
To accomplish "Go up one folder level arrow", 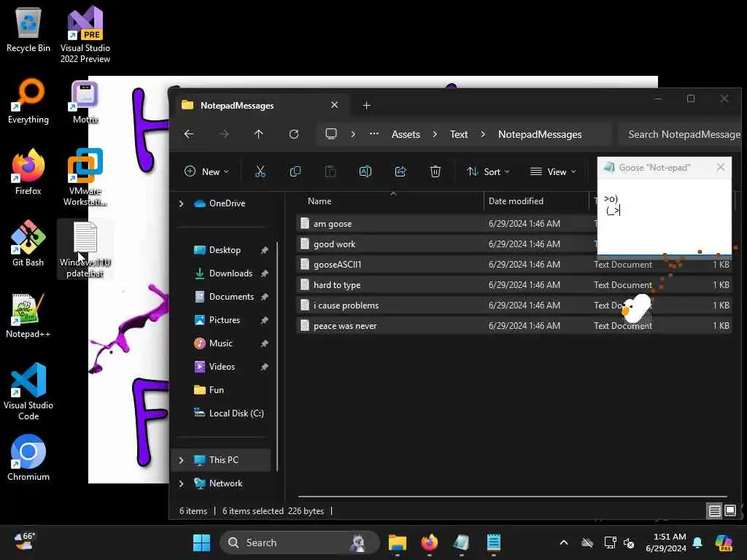I will pyautogui.click(x=259, y=134).
